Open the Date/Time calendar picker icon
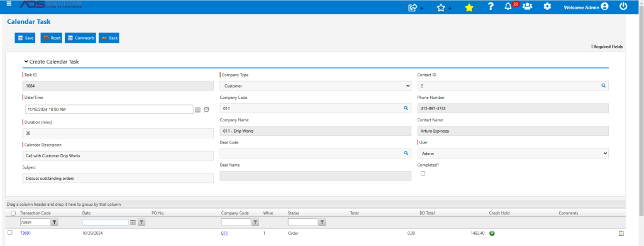 [x=197, y=109]
